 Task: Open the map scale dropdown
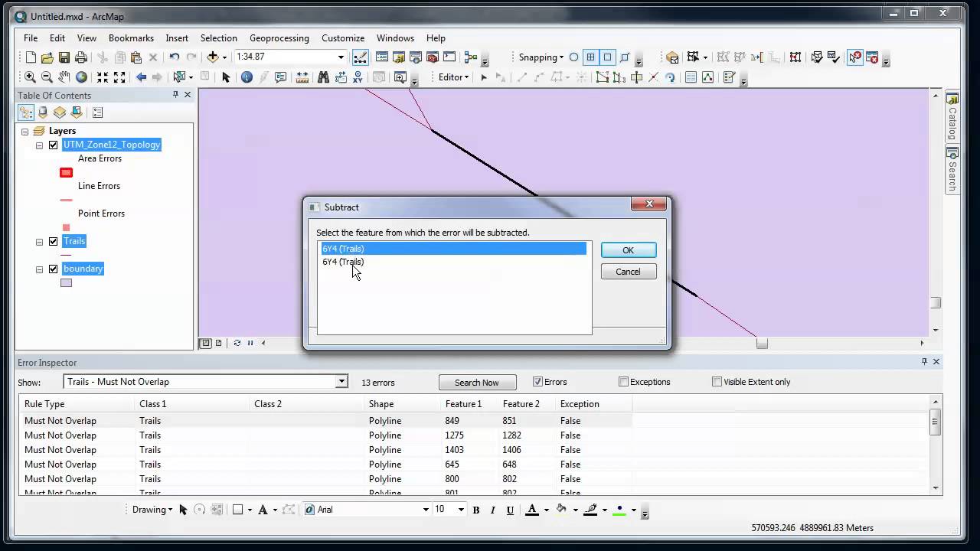pos(341,57)
